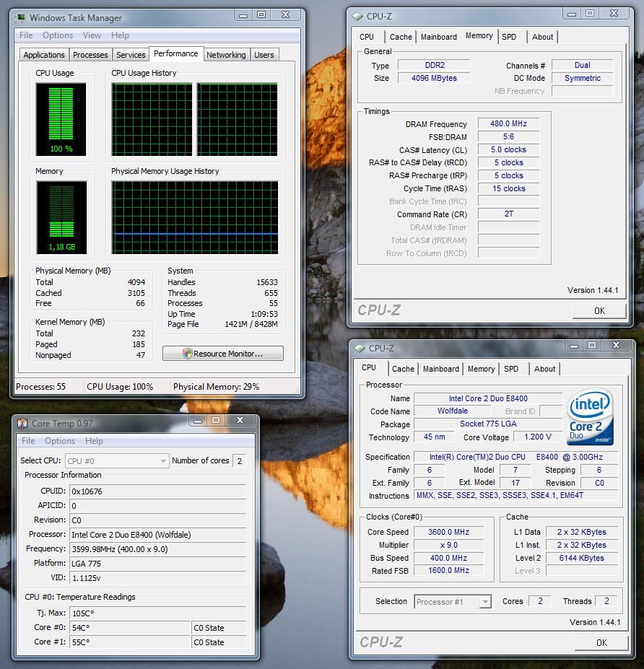
Task: Click the Intel Core 2 Duo logo
Action: tap(591, 417)
